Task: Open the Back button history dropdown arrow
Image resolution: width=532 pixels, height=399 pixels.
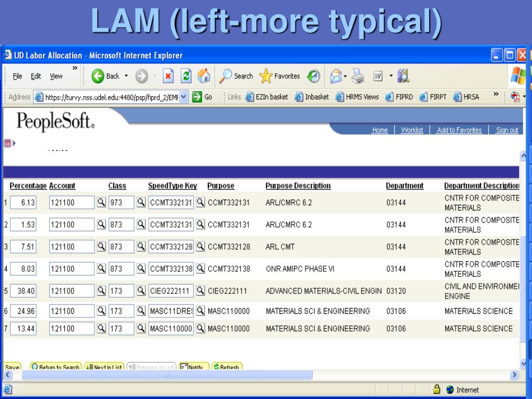Action: (126, 76)
